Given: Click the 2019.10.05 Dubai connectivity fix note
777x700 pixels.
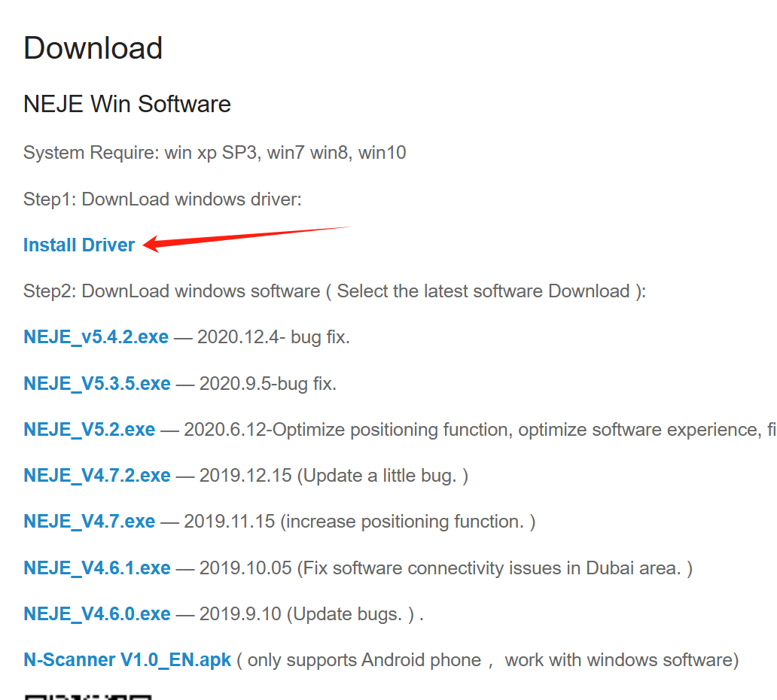Looking at the screenshot, I should pos(446,568).
